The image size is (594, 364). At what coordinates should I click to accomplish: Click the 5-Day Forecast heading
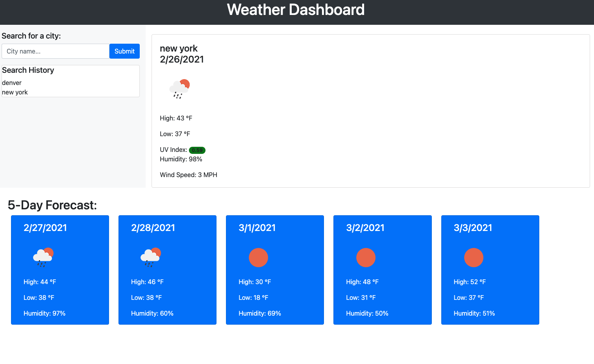[52, 205]
